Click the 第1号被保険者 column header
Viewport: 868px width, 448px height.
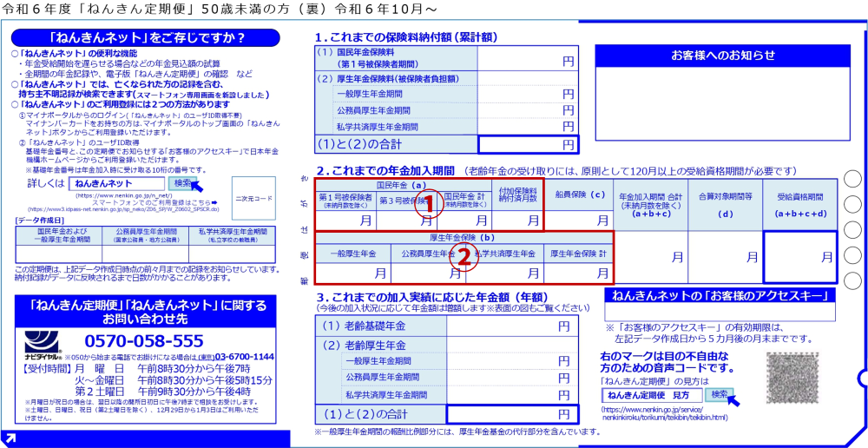(x=345, y=201)
